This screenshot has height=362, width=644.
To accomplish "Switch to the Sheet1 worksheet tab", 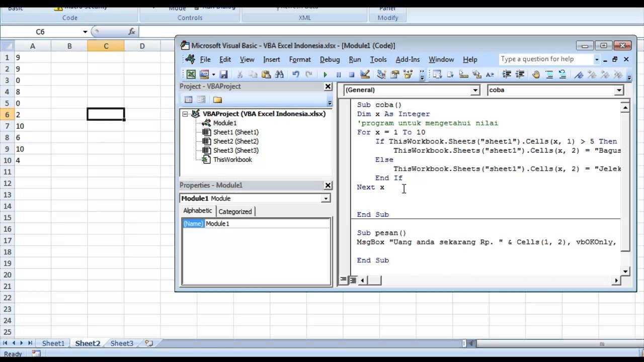I will (53, 343).
